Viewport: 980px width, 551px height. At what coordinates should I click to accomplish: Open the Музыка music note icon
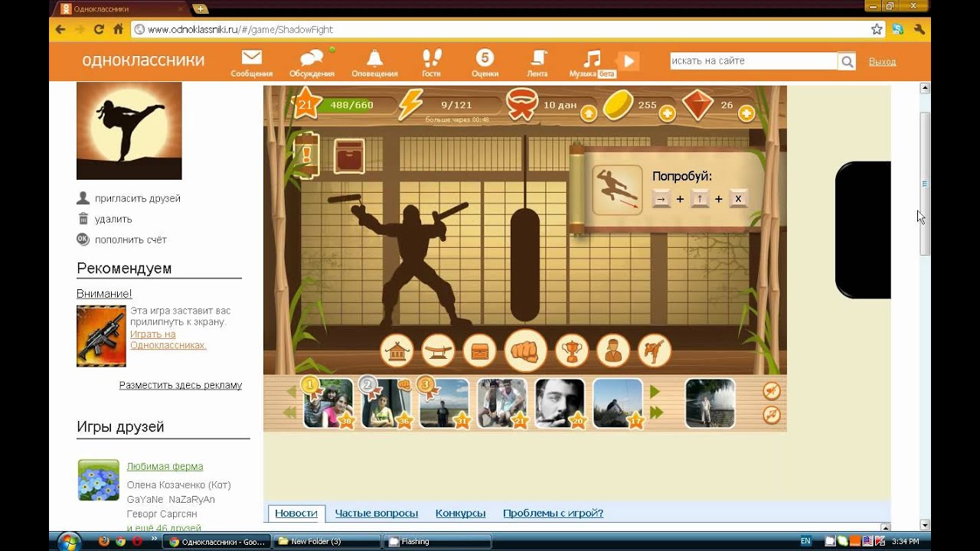(592, 63)
